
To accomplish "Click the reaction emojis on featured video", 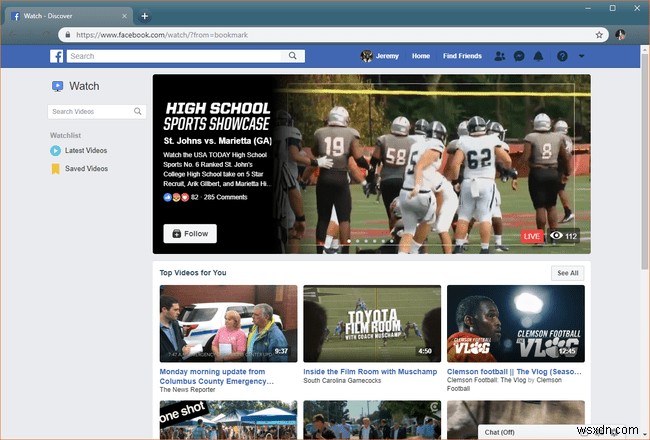I will pyautogui.click(x=176, y=197).
